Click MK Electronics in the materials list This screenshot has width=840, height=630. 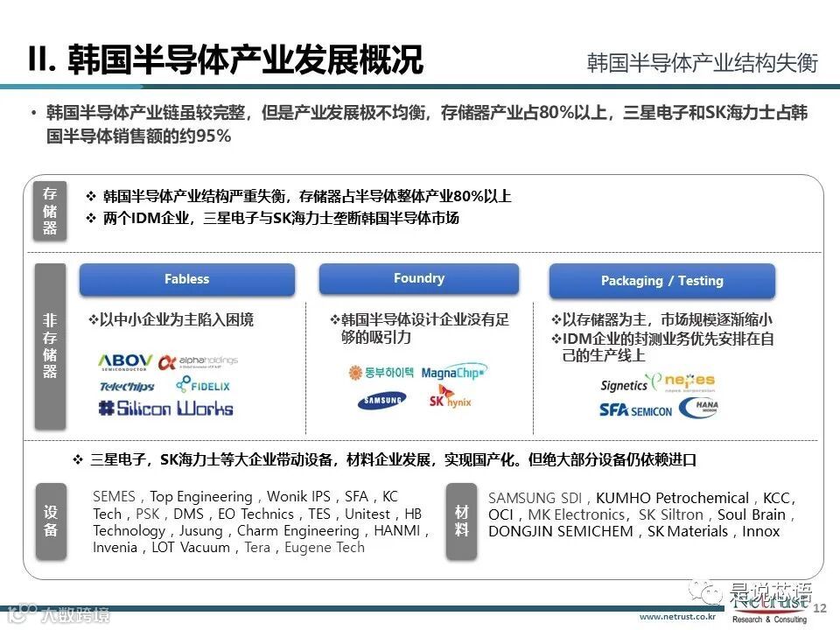[577, 514]
